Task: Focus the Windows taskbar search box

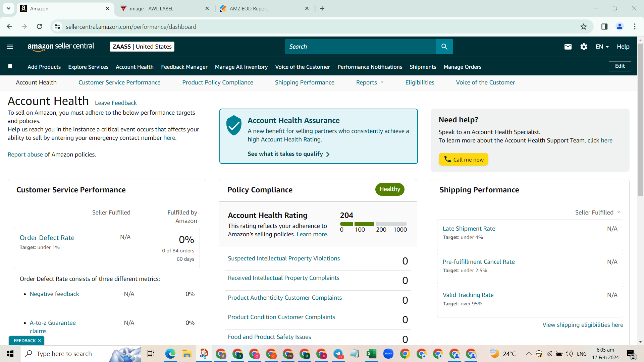Action: point(80,354)
